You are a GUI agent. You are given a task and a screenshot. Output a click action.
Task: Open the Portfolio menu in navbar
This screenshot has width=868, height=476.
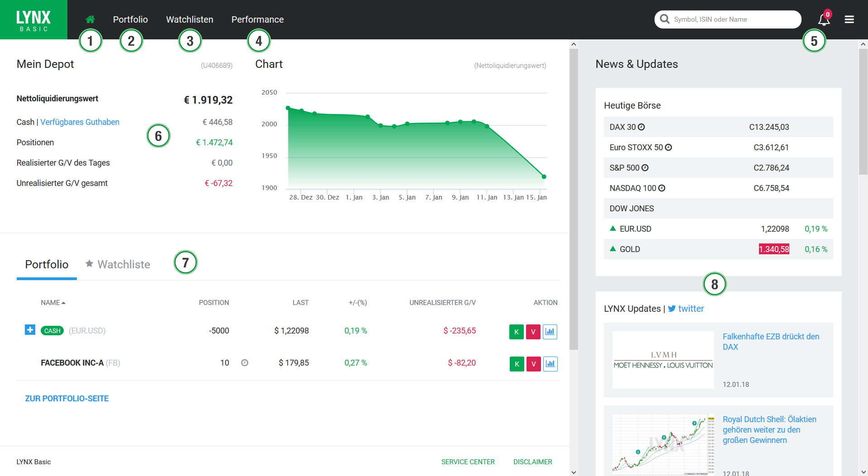[x=130, y=19]
